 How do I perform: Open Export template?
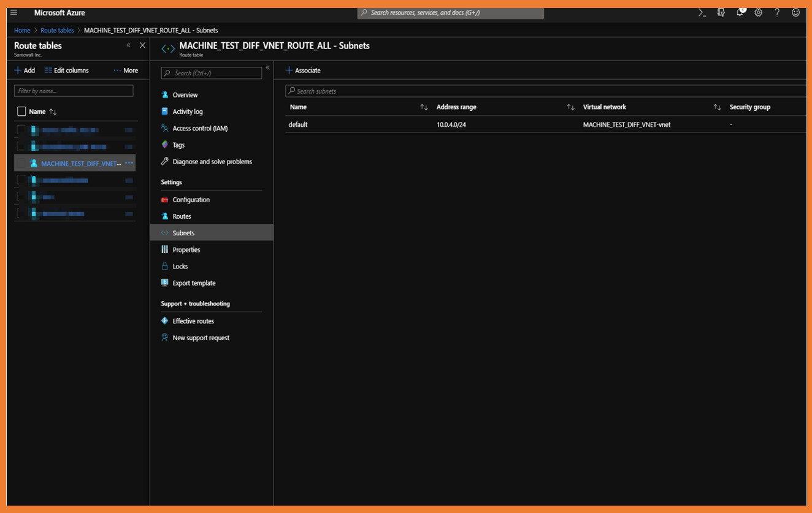click(x=194, y=283)
